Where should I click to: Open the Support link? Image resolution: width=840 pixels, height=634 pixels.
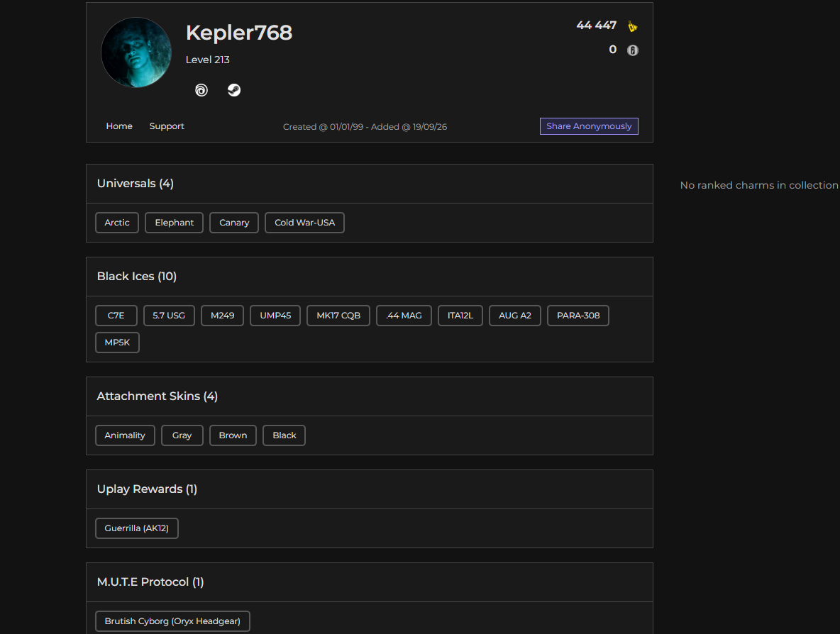pyautogui.click(x=167, y=126)
